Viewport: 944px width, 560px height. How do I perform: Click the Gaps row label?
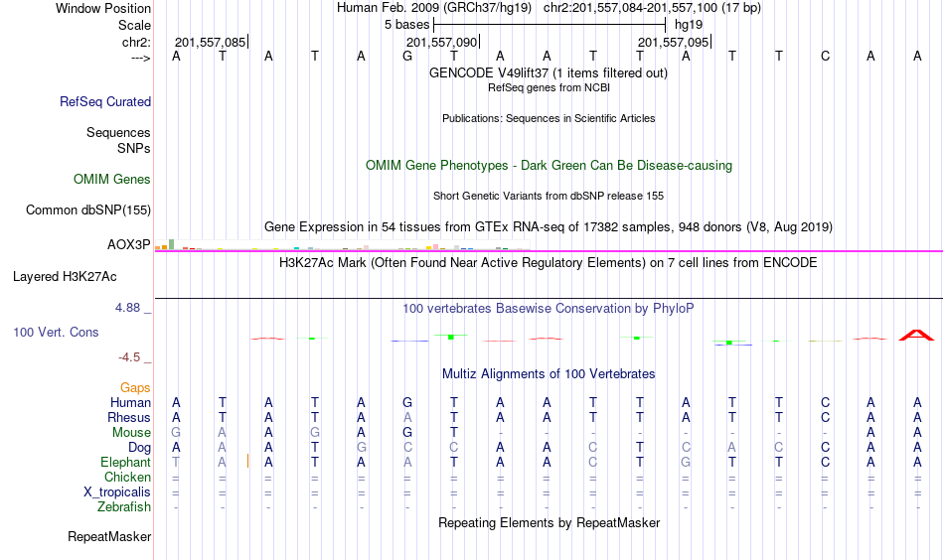point(135,388)
